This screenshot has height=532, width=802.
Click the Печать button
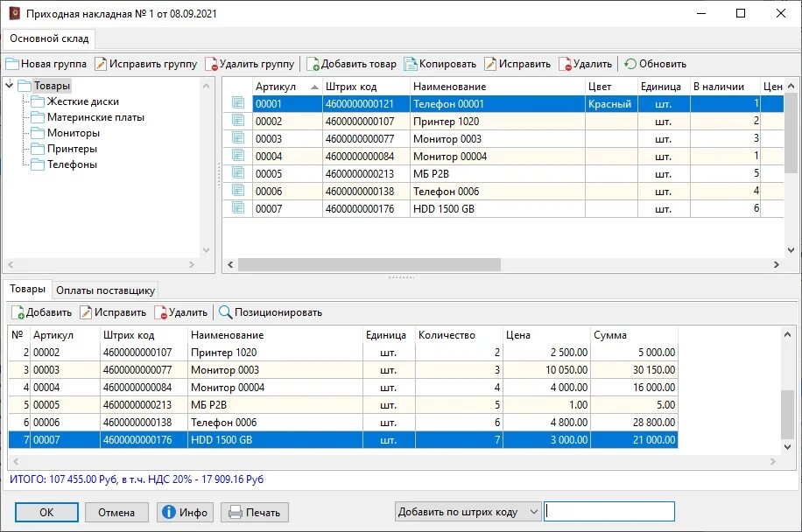coord(255,512)
